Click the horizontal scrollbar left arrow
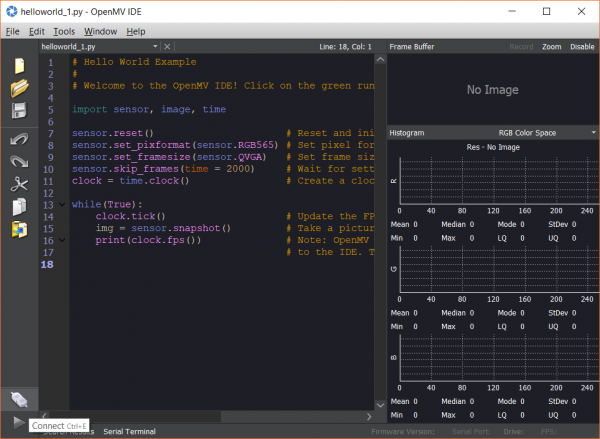Viewport: 600px width, 439px height. (x=44, y=416)
